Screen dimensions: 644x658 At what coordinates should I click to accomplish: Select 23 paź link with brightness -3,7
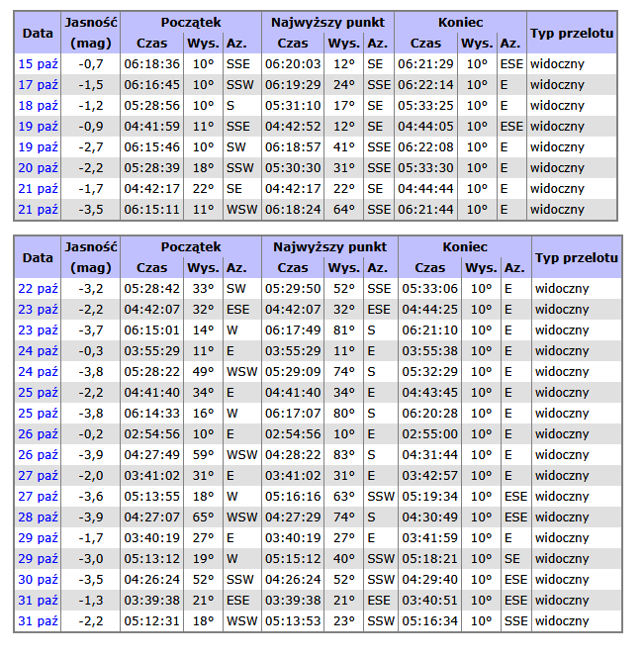pos(38,329)
